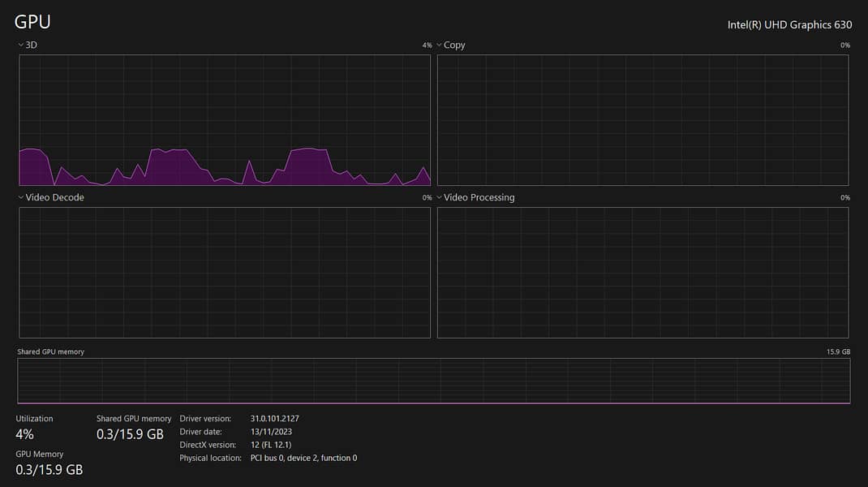This screenshot has height=487, width=868.
Task: Select the Shared GPU memory 0.3/15.9 GB value
Action: 130,434
